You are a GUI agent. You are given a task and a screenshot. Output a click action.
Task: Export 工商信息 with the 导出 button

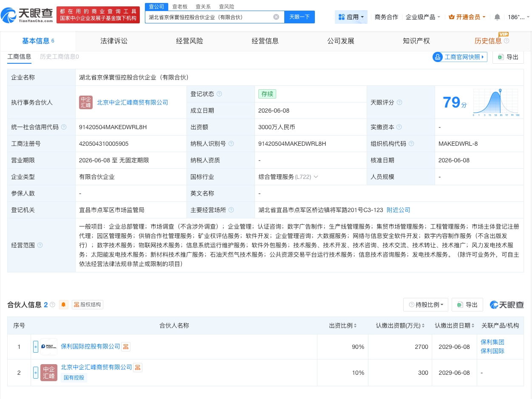pos(508,57)
